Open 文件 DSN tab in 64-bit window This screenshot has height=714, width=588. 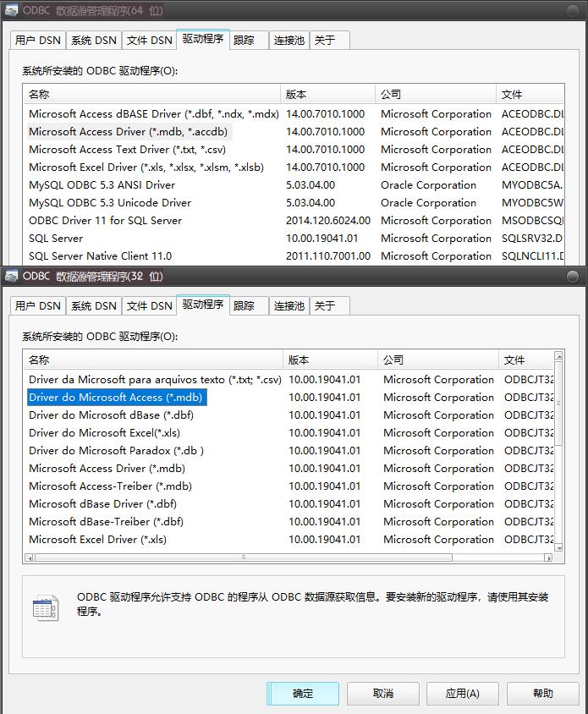[x=150, y=40]
